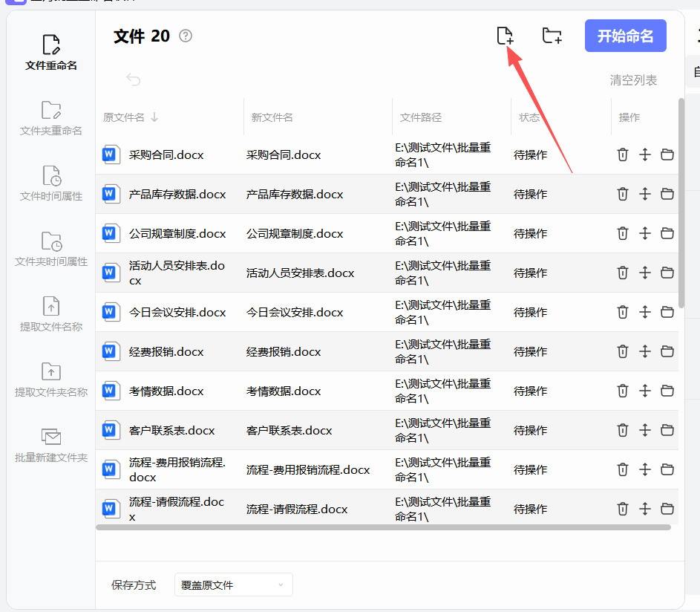This screenshot has width=700, height=612.
Task: Go to 批量新建文件夹 section
Action: 51,446
